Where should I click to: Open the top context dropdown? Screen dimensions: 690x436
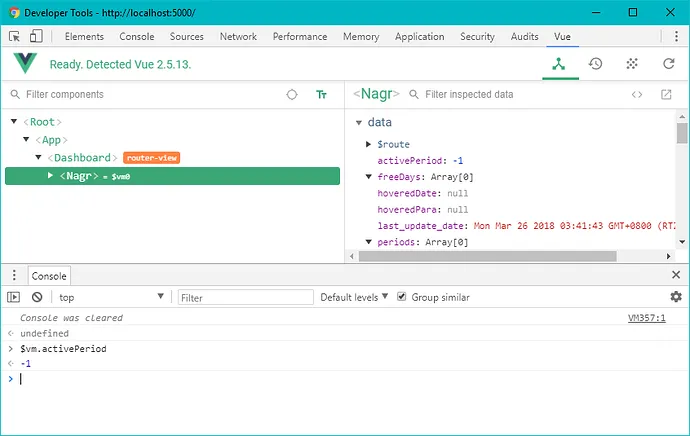[x=111, y=297]
